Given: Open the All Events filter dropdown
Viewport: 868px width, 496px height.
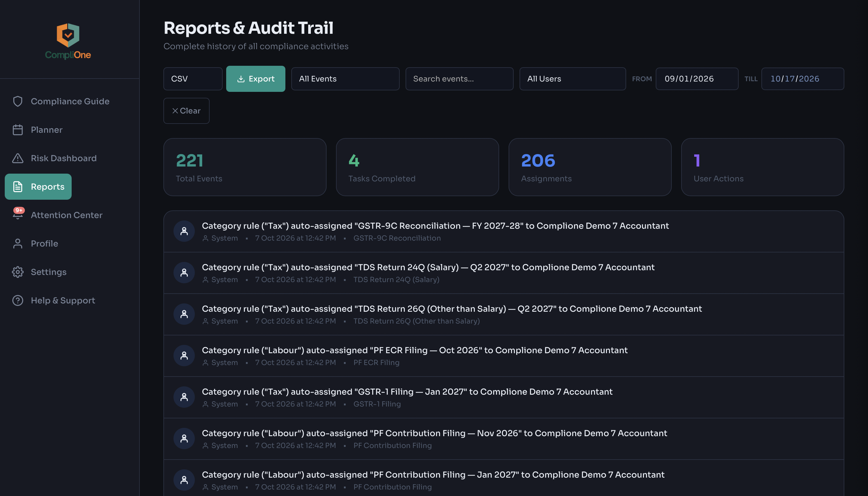Looking at the screenshot, I should tap(345, 79).
